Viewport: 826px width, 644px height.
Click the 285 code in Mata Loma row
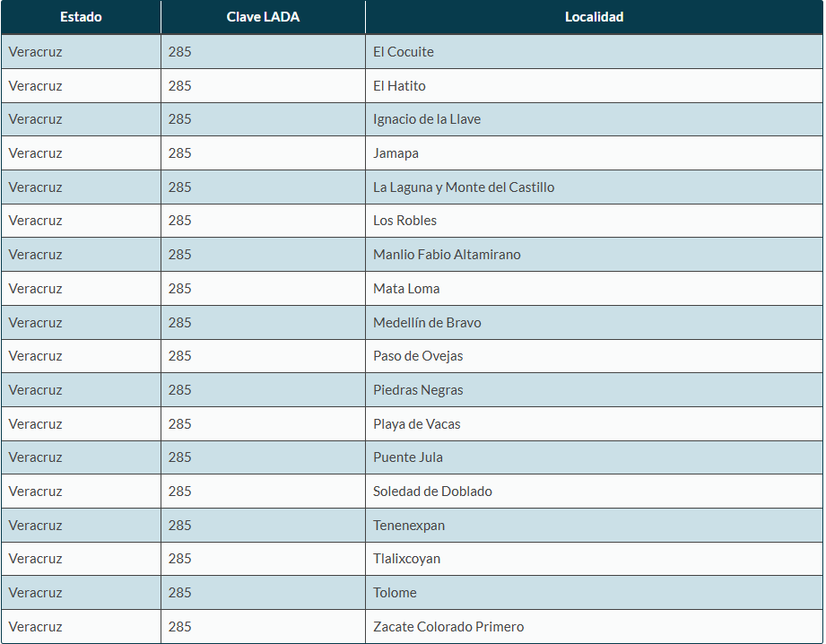[263, 288]
